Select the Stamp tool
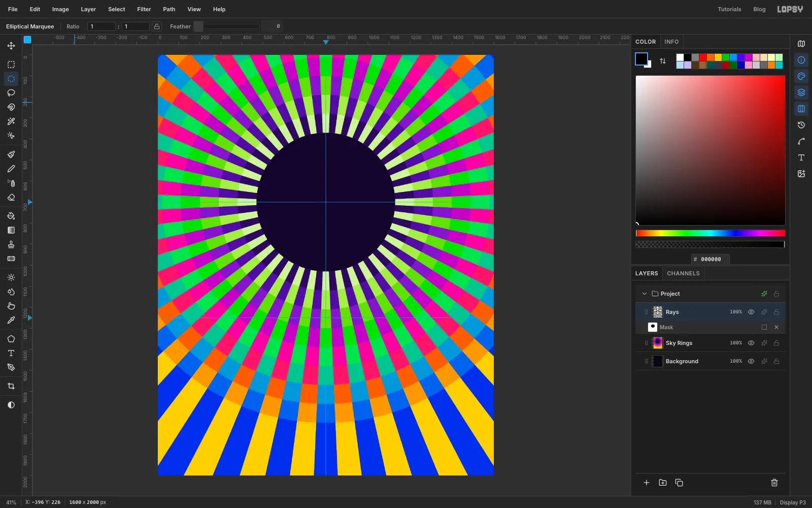Image resolution: width=812 pixels, height=508 pixels. [x=11, y=244]
